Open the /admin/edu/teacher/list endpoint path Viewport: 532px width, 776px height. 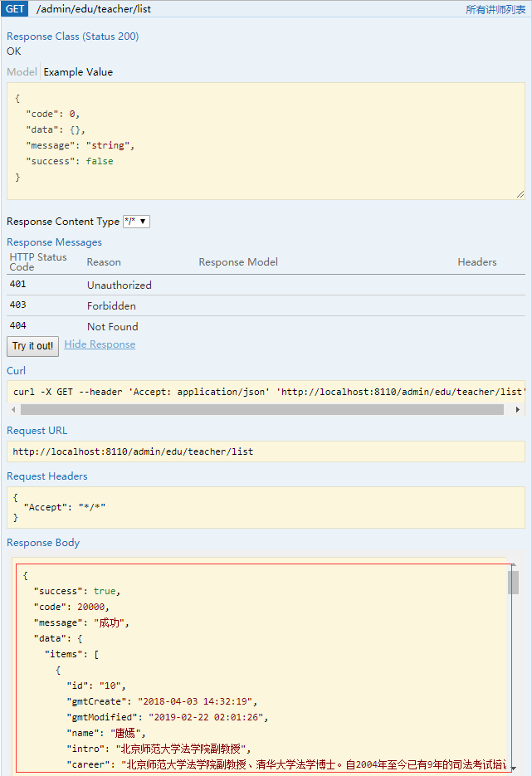click(94, 9)
